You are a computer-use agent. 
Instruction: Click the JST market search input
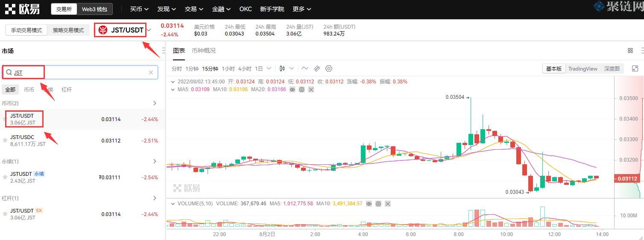(81, 72)
